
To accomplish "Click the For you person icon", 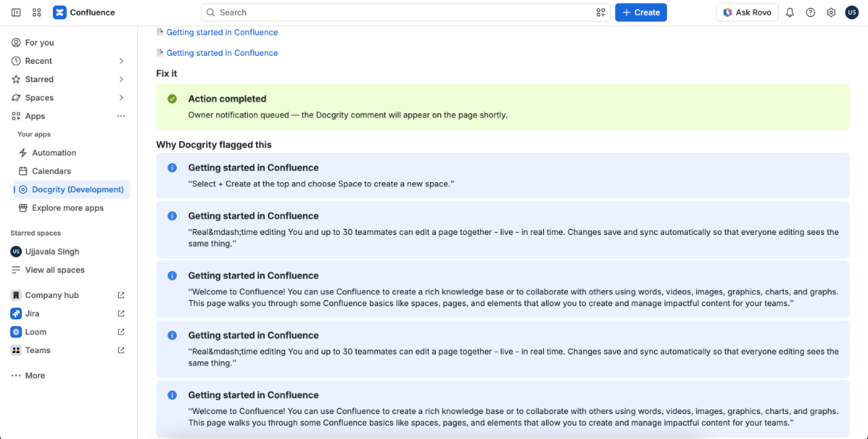I will pyautogui.click(x=16, y=43).
